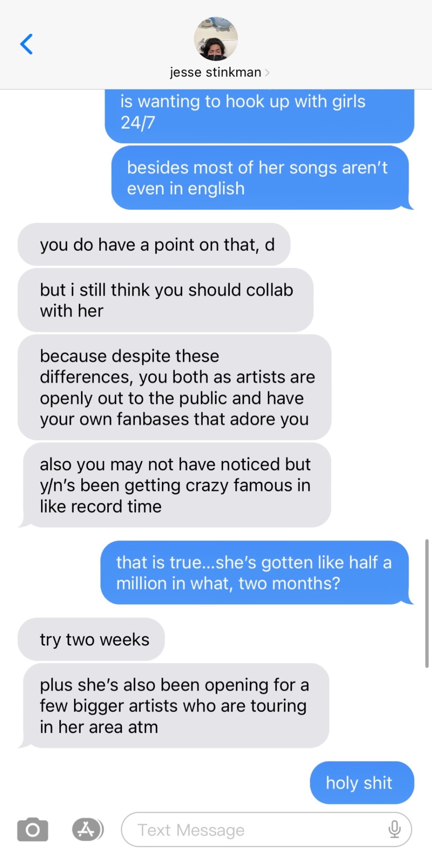Image resolution: width=432 pixels, height=868 pixels.
Task: Select the "half a million" blue message
Action: (256, 573)
